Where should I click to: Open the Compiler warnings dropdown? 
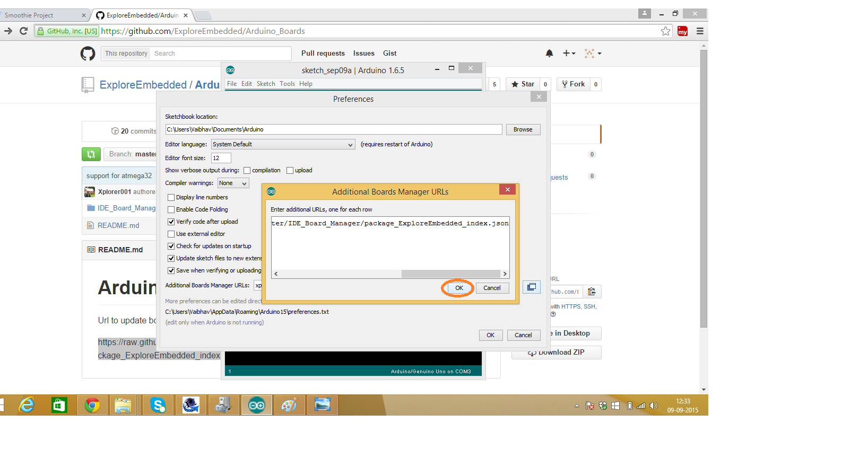coord(233,183)
